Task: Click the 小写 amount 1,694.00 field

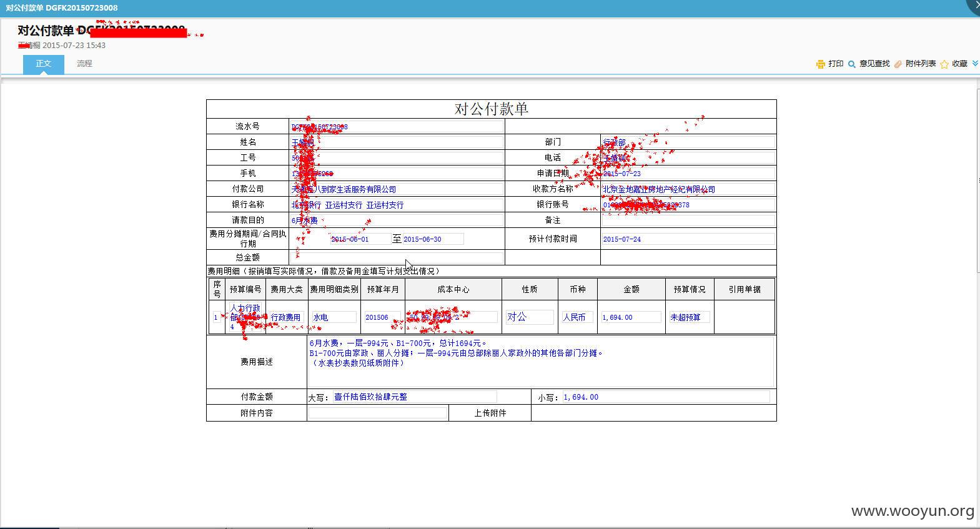Action: click(666, 397)
